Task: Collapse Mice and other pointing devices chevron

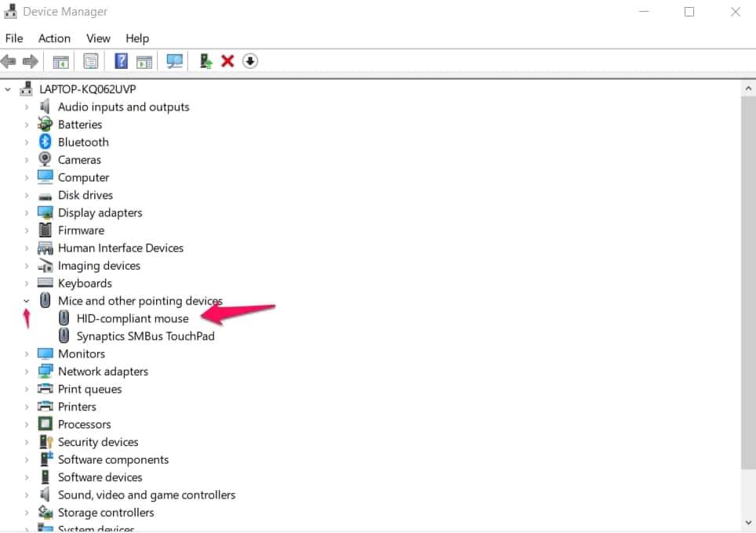Action: [x=26, y=301]
